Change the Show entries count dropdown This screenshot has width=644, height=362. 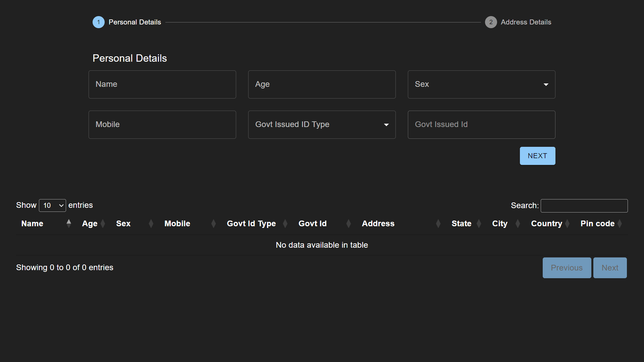[52, 205]
